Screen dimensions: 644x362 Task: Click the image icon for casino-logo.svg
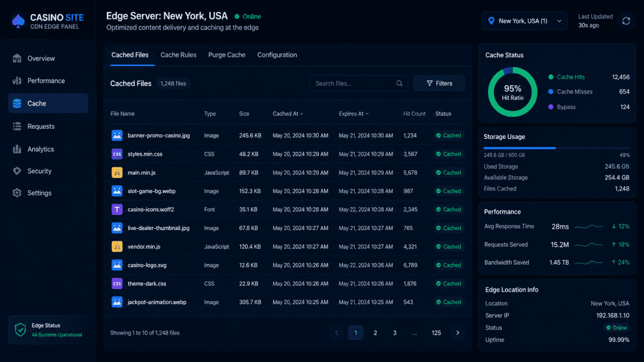(x=117, y=265)
